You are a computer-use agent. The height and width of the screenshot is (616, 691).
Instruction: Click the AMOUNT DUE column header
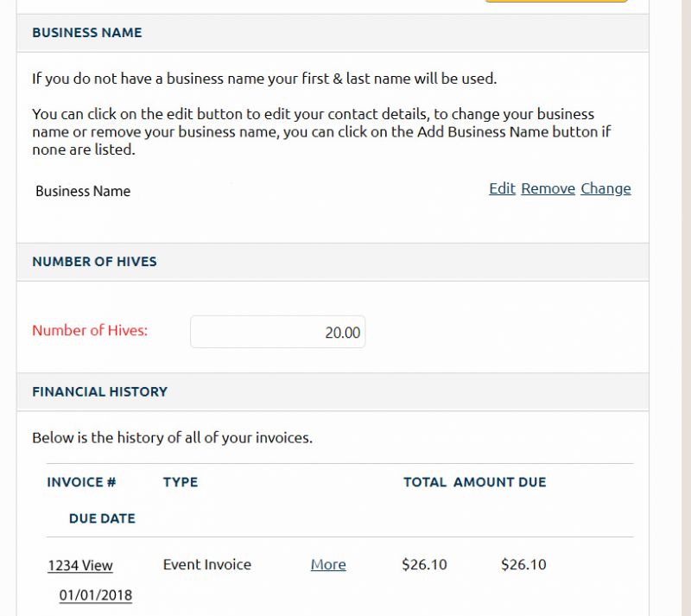pos(500,482)
